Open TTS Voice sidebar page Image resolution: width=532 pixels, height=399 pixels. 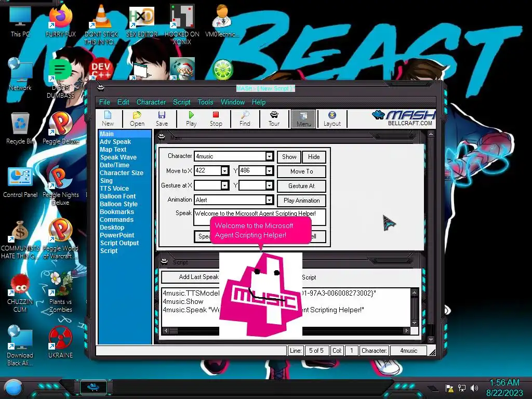point(114,189)
